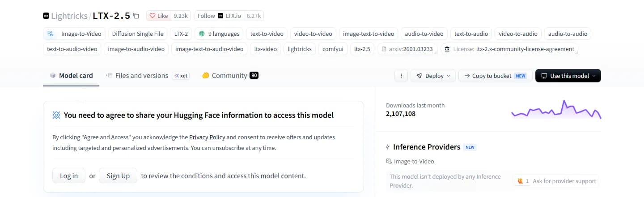This screenshot has height=197, width=644.
Task: Click the xet storage badge
Action: [x=181, y=76]
